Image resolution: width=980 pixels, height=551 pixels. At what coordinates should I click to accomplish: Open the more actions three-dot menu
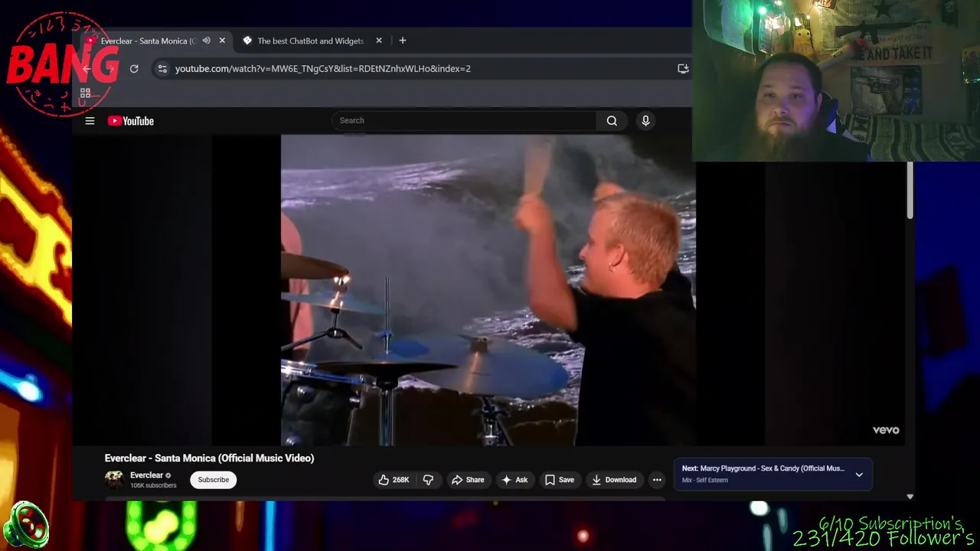point(657,480)
